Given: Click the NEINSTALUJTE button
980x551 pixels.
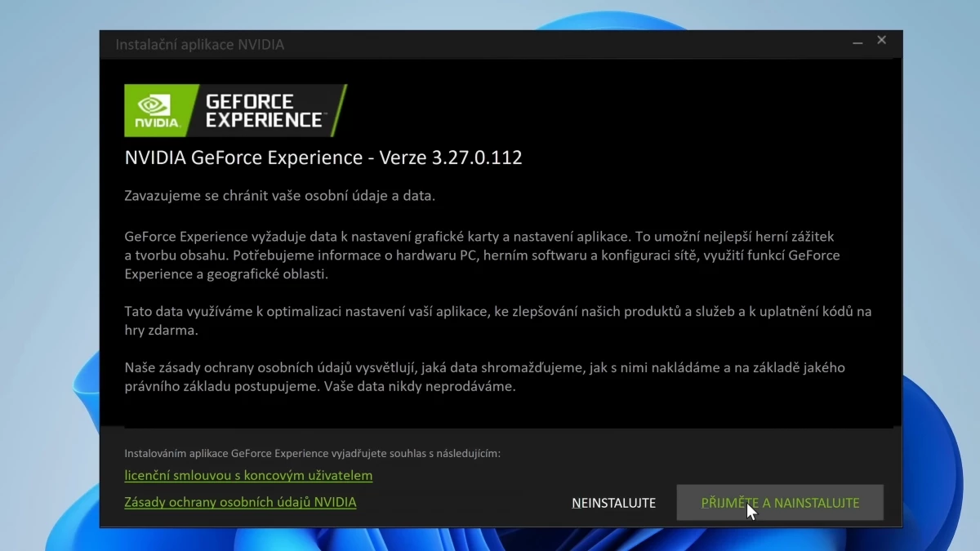Looking at the screenshot, I should 614,503.
